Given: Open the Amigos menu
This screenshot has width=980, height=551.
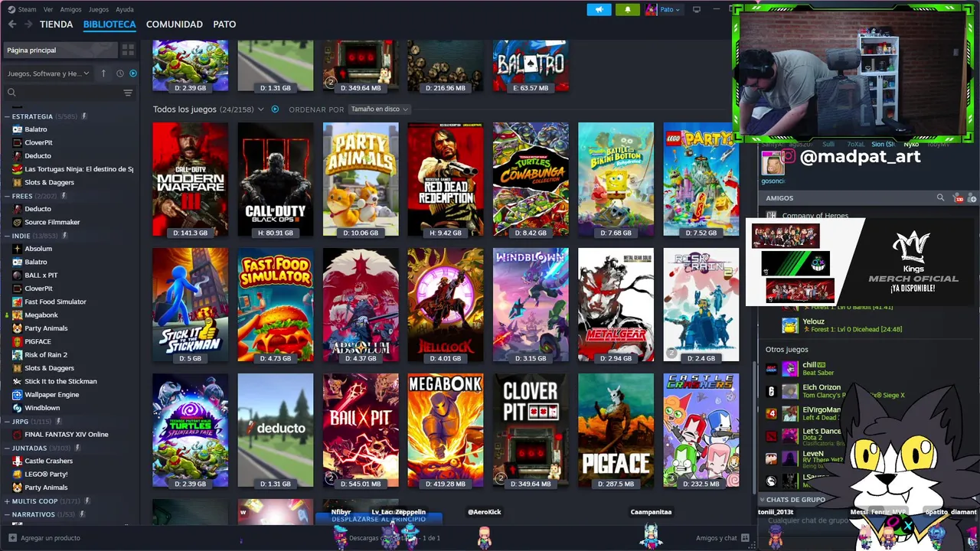Looking at the screenshot, I should pos(70,9).
